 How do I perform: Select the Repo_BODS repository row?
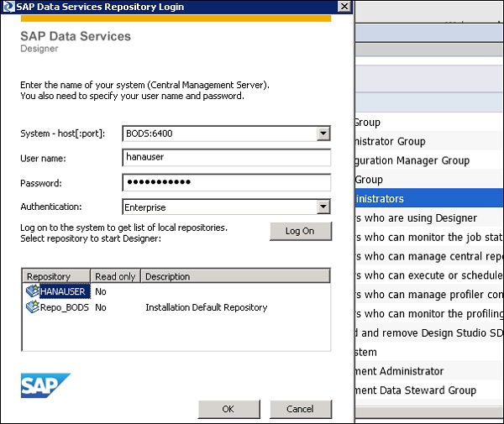click(66, 307)
